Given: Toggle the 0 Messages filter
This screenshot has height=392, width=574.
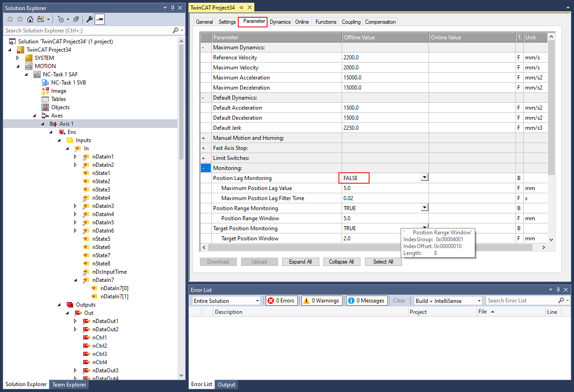Looking at the screenshot, I should click(x=366, y=301).
